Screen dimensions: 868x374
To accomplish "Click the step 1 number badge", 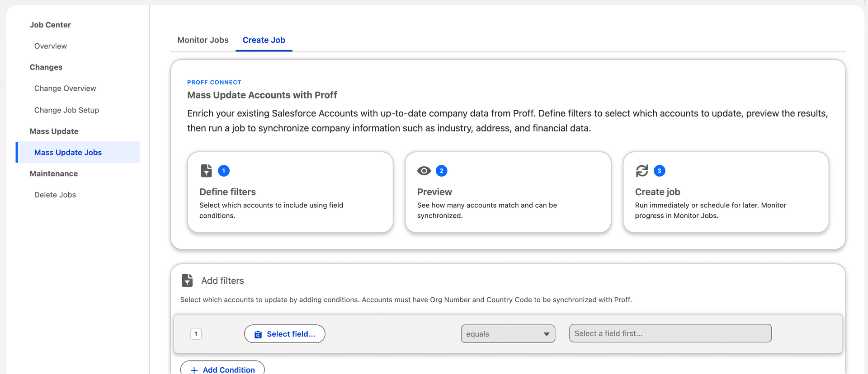I will [x=224, y=171].
